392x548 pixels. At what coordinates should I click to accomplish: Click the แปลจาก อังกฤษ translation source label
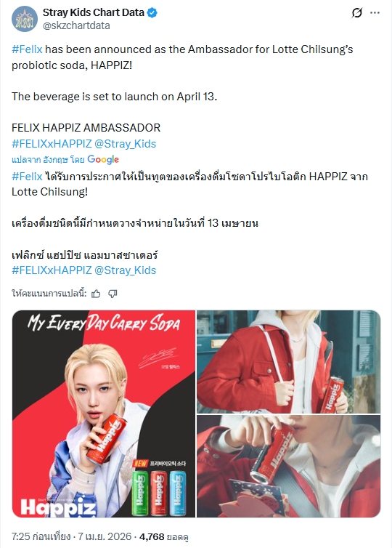[x=48, y=160]
